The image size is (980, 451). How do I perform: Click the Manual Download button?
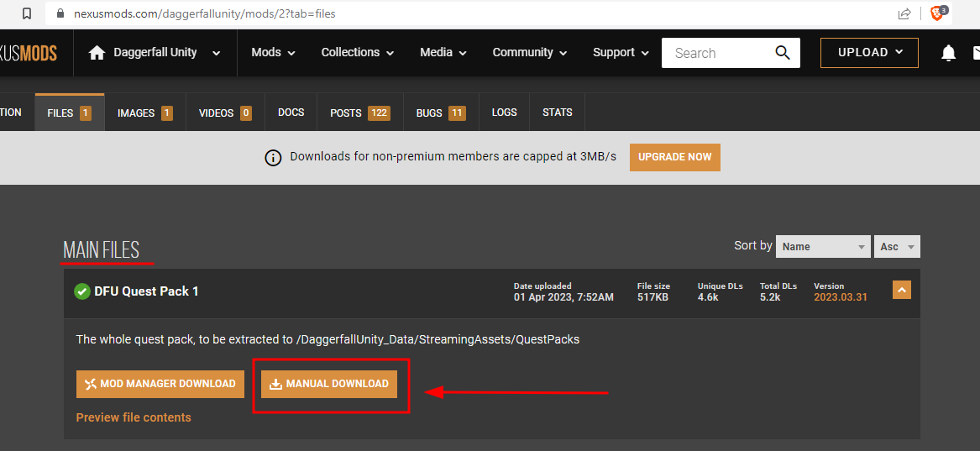click(329, 384)
